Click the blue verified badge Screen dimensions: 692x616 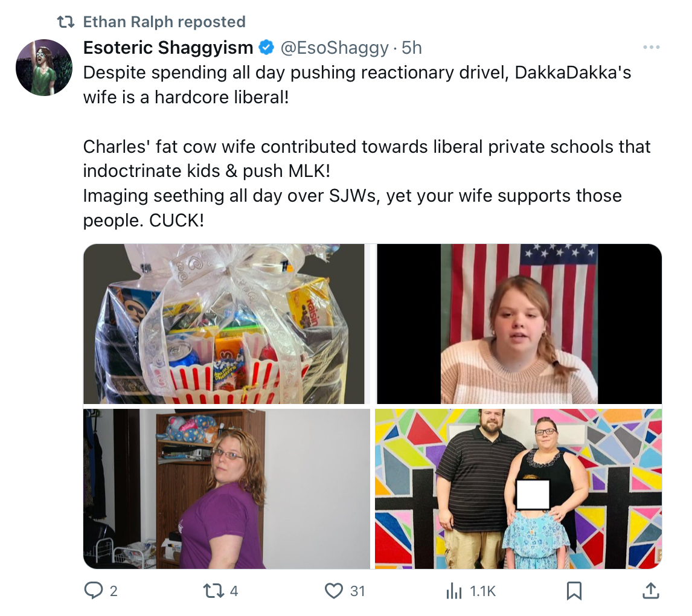click(266, 47)
